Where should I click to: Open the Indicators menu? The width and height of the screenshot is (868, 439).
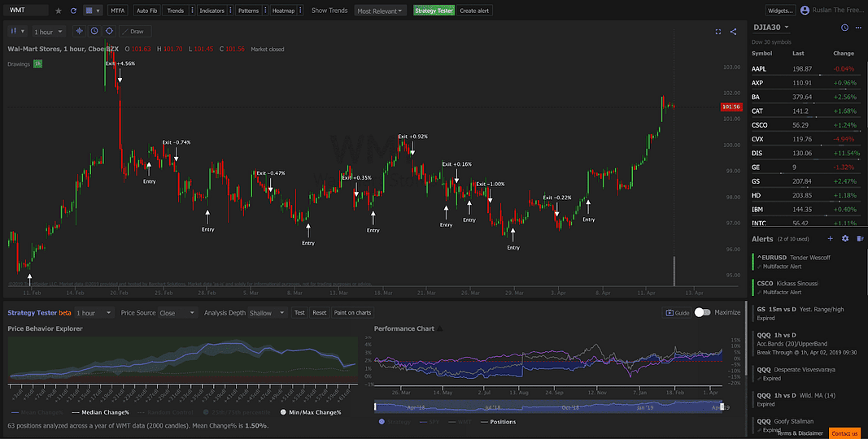pyautogui.click(x=212, y=11)
